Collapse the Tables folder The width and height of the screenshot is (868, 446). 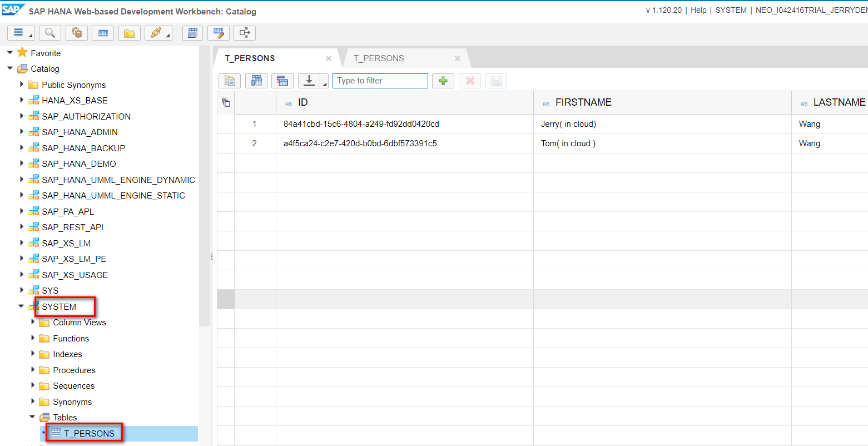pos(32,417)
